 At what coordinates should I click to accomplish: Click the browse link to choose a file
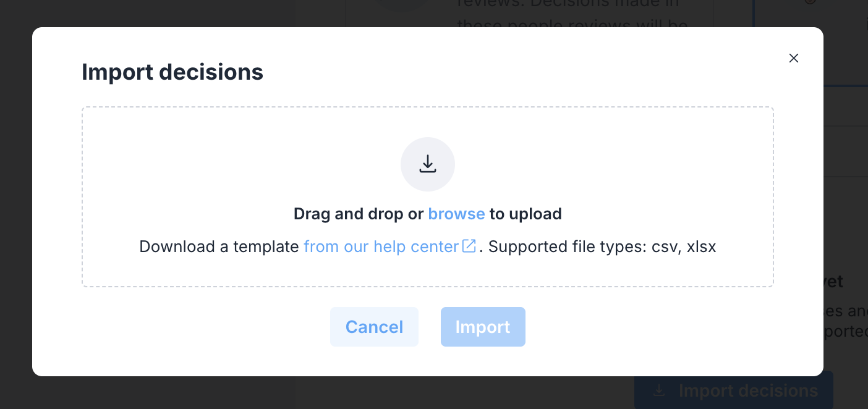pyautogui.click(x=456, y=214)
